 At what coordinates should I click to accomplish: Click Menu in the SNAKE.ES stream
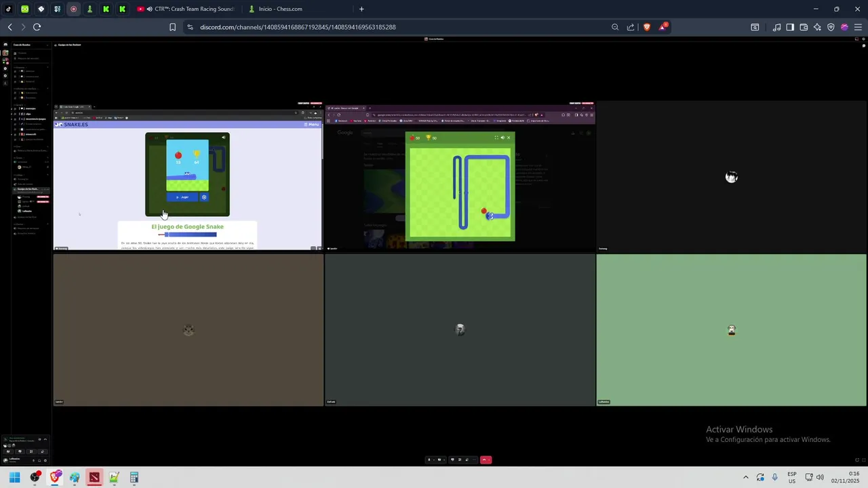(x=312, y=125)
